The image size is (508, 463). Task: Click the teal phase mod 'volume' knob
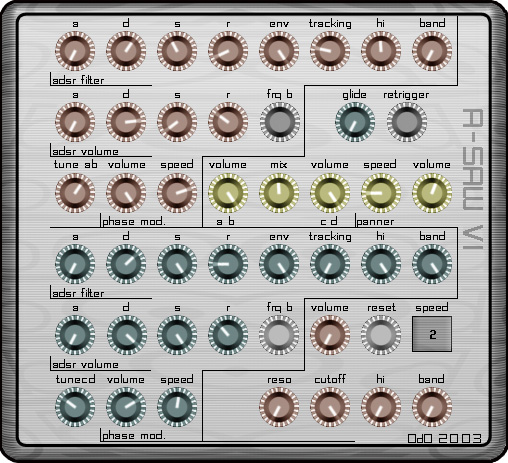(126, 407)
